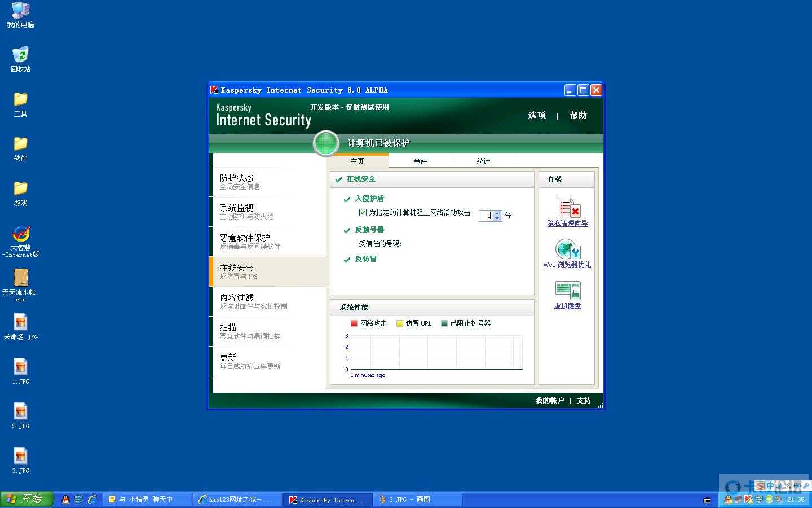Click 支持 support link in footer
812x508 pixels.
pyautogui.click(x=584, y=401)
